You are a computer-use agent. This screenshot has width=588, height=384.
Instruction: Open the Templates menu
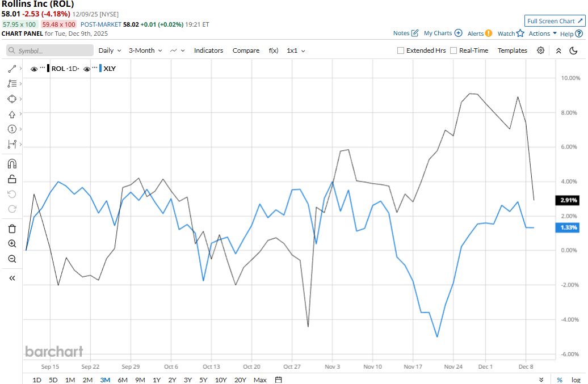click(513, 50)
